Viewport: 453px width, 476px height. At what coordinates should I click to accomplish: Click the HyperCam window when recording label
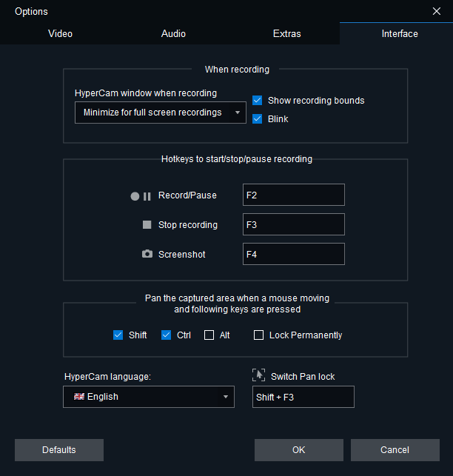tap(146, 93)
